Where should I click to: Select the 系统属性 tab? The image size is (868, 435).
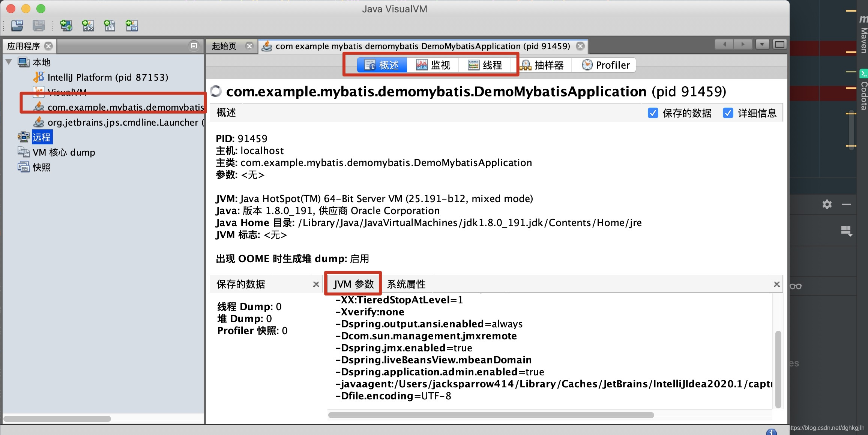(406, 284)
